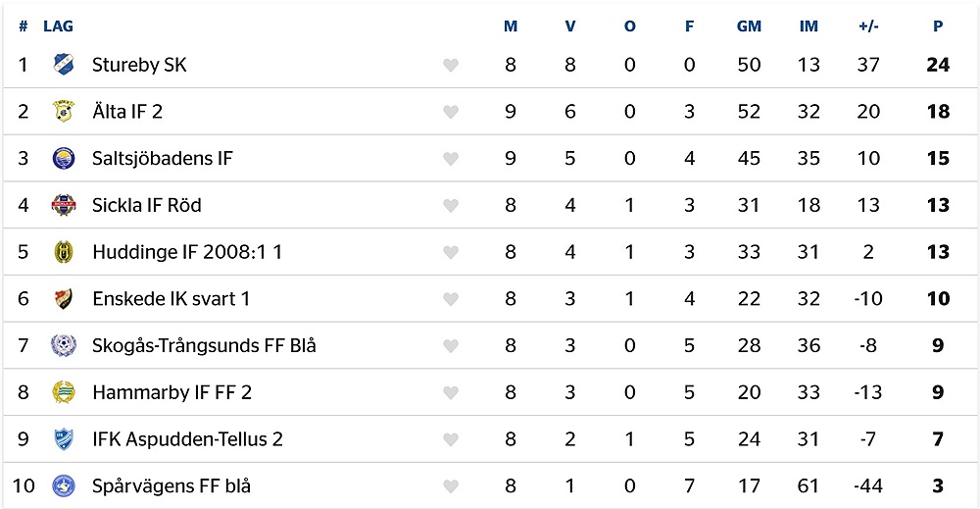The height and width of the screenshot is (509, 980).
Task: Open the Skogås-Trångsunds FF Blå team page
Action: pos(205,346)
